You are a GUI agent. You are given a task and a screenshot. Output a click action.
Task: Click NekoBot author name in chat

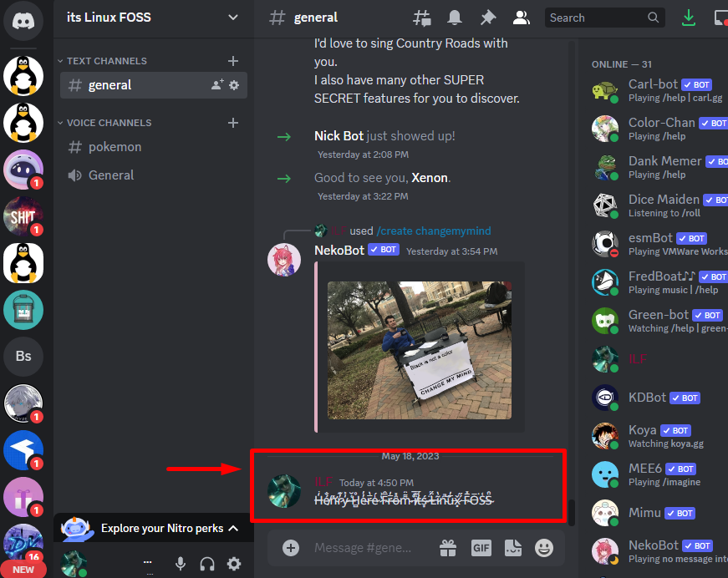click(x=339, y=251)
